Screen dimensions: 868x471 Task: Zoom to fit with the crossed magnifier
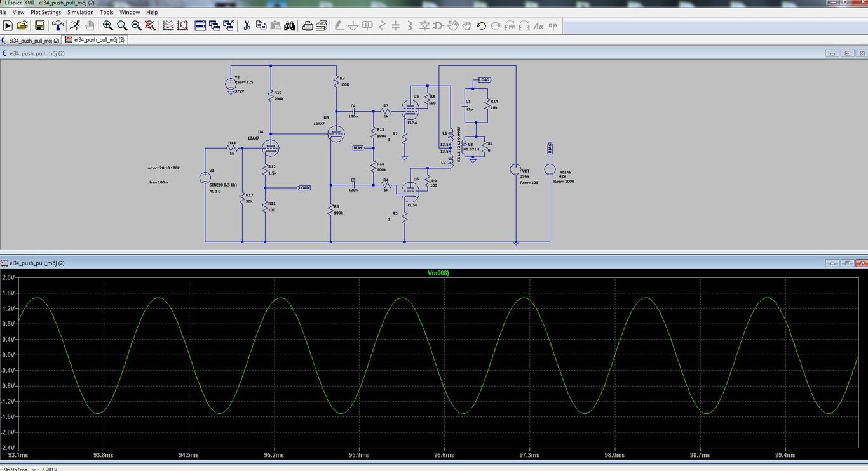[x=150, y=26]
